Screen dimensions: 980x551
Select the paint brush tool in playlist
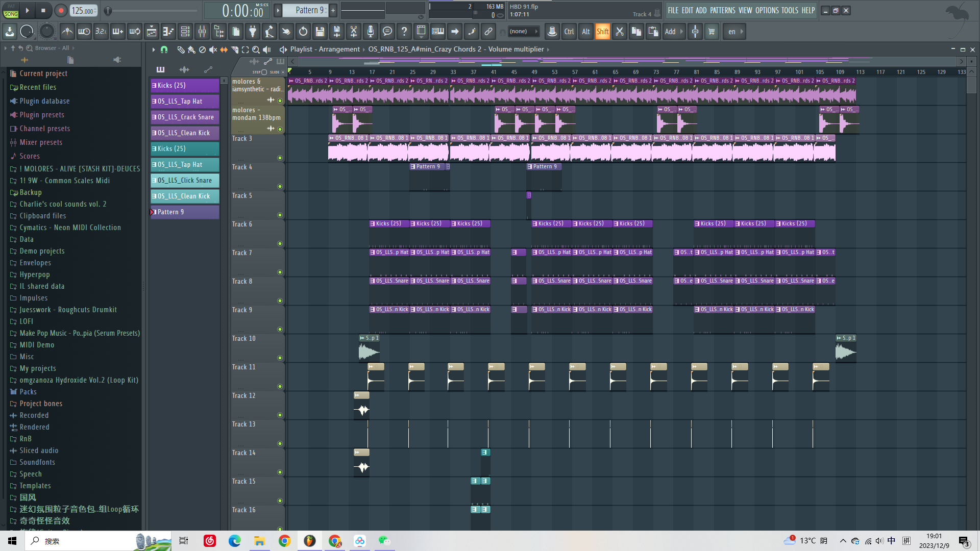(x=191, y=49)
